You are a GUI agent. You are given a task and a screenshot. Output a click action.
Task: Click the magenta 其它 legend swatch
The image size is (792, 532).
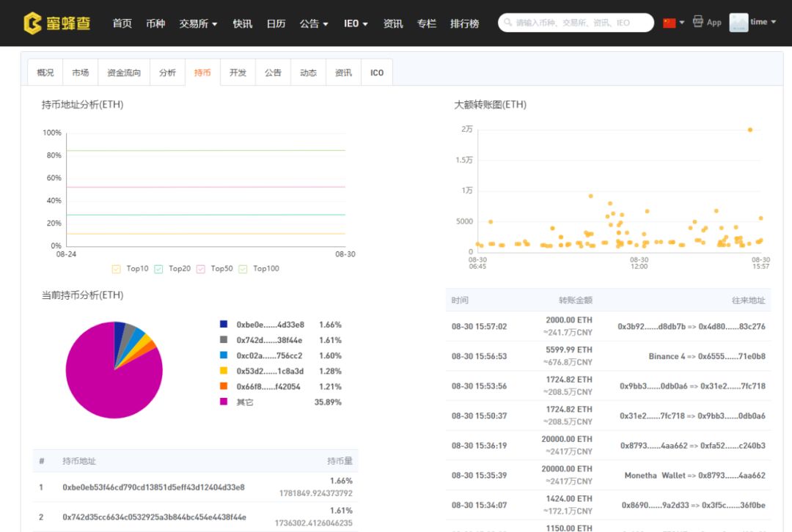pyautogui.click(x=224, y=402)
